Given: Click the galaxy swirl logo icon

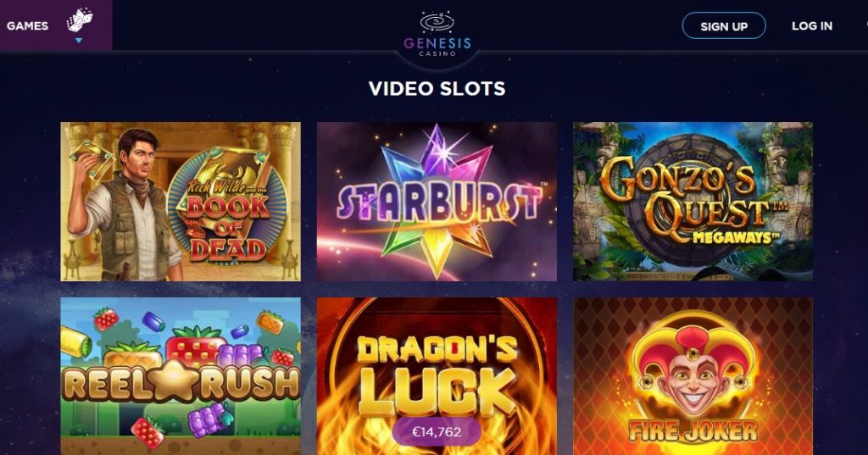Looking at the screenshot, I should pos(437,22).
